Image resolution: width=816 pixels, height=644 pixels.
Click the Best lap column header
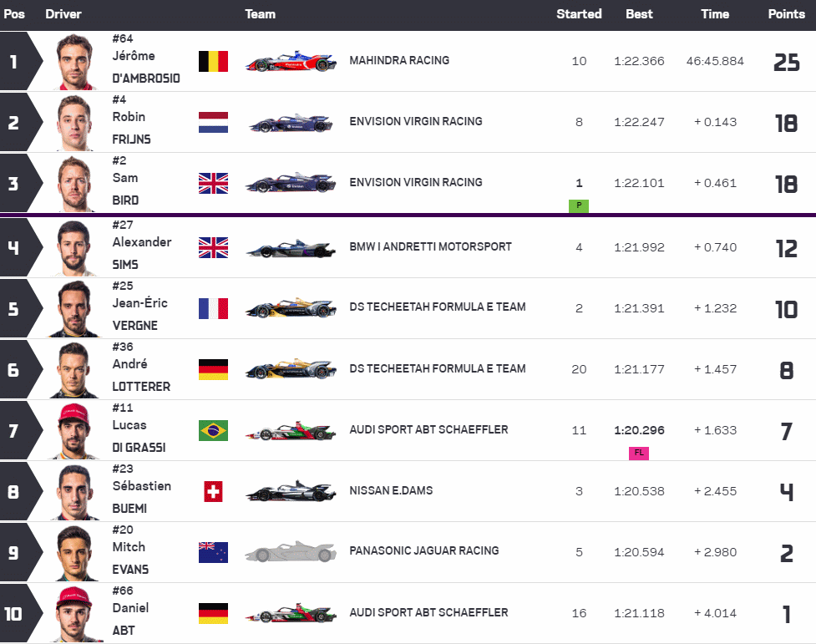(639, 14)
